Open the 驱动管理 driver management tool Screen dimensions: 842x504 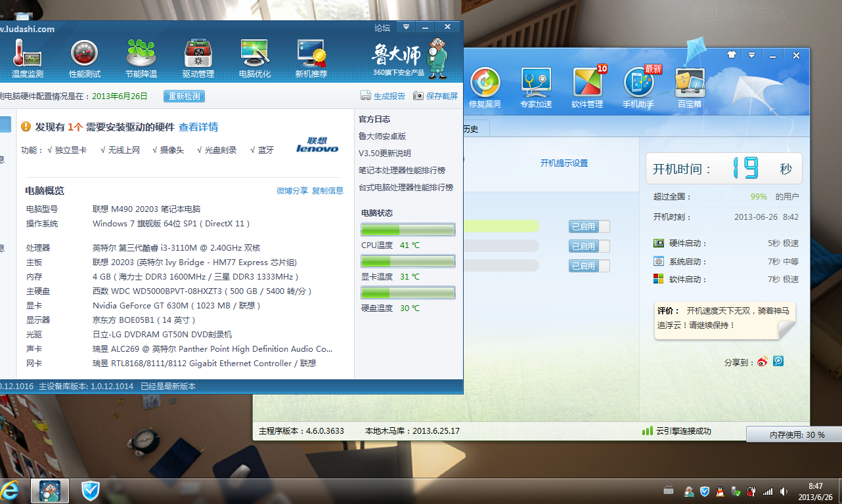(x=198, y=58)
